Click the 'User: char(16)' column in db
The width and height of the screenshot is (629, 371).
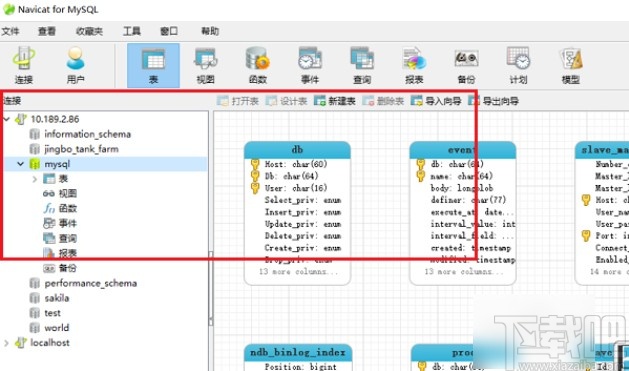pyautogui.click(x=296, y=188)
